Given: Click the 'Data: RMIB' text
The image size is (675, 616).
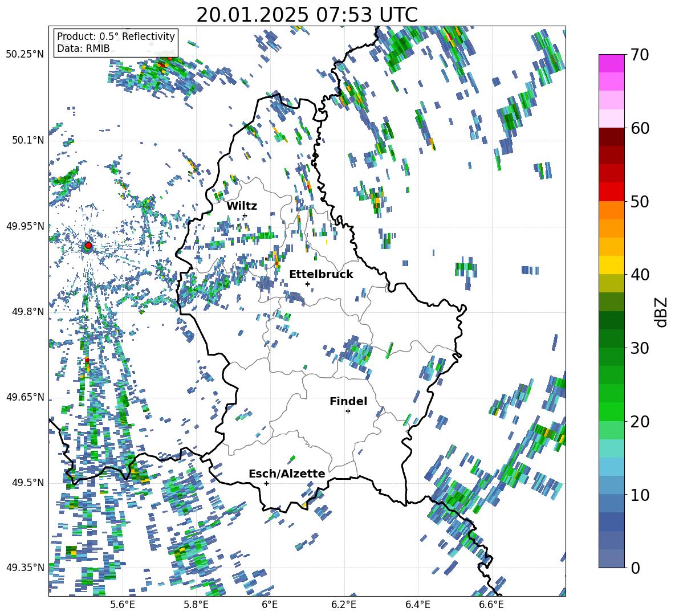Looking at the screenshot, I should [x=83, y=48].
